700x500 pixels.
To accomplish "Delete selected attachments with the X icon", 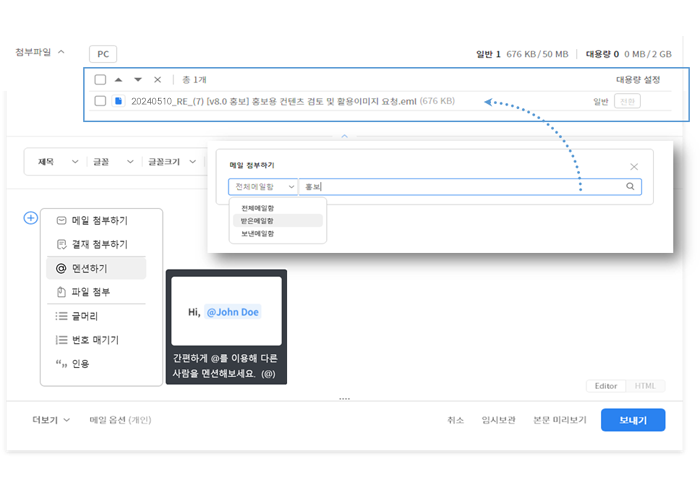I will (157, 79).
